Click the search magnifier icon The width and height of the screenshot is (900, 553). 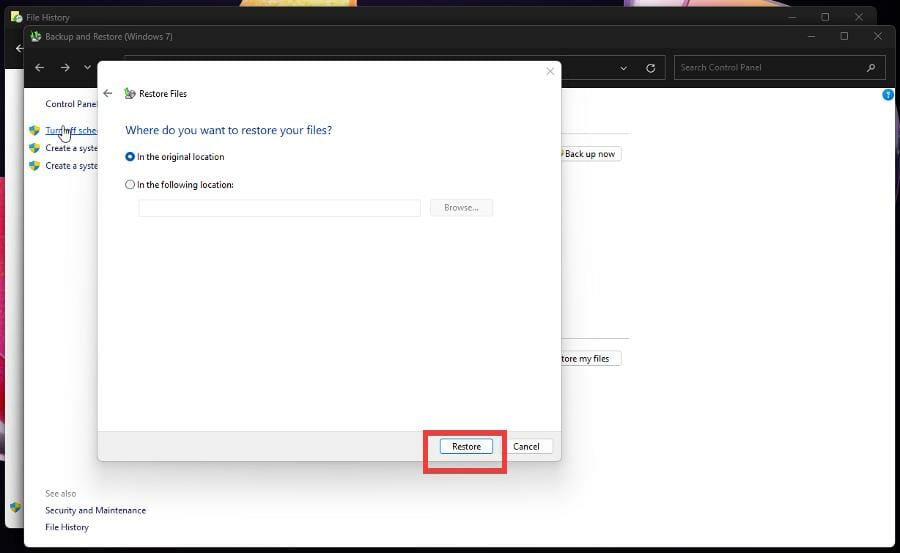point(872,68)
